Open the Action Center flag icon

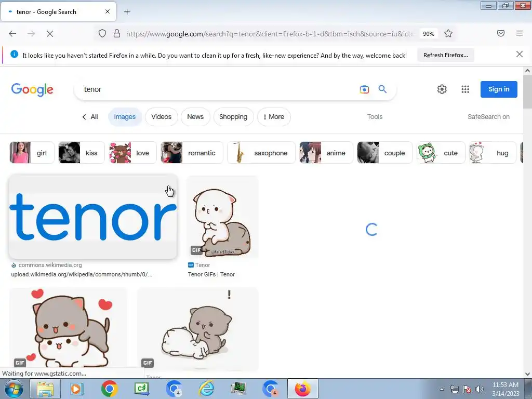(x=467, y=389)
